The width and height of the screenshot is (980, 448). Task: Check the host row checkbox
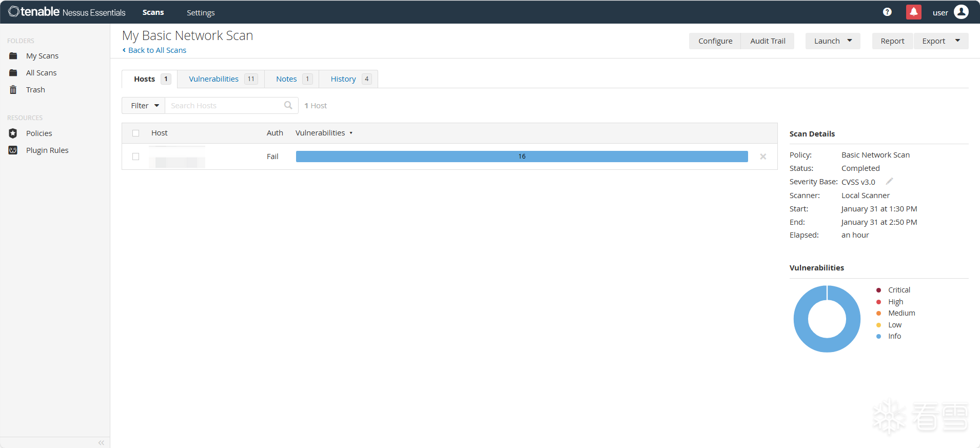coord(136,157)
